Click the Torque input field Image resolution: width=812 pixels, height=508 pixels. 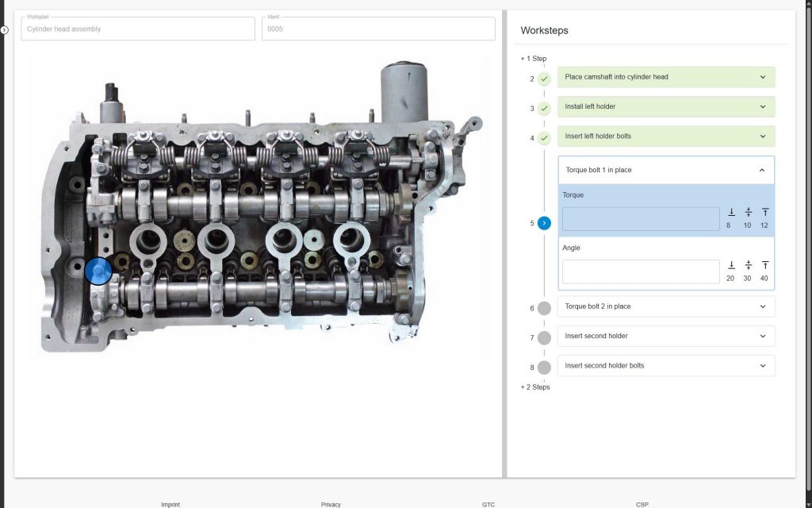click(x=641, y=219)
